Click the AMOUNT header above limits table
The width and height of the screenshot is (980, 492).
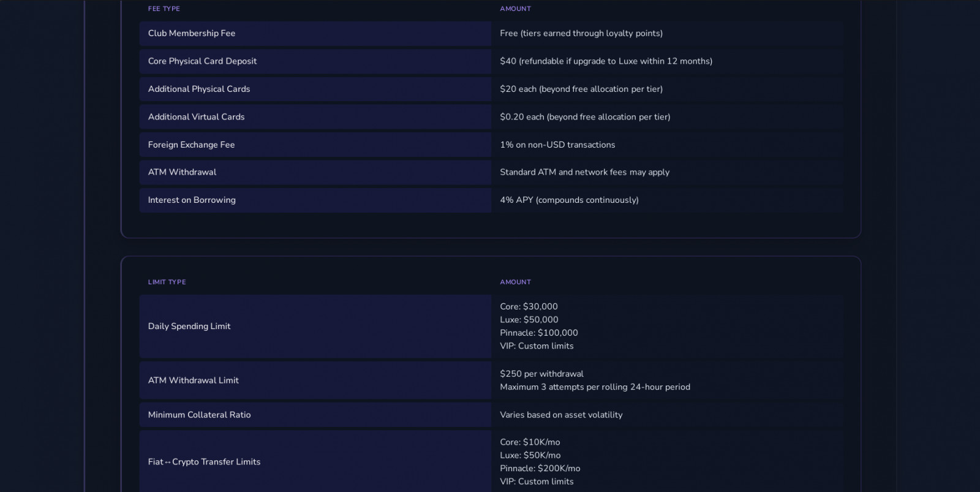pos(515,282)
